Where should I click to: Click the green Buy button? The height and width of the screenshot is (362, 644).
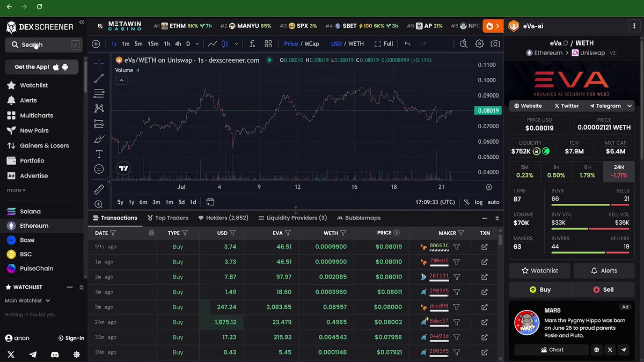point(540,290)
